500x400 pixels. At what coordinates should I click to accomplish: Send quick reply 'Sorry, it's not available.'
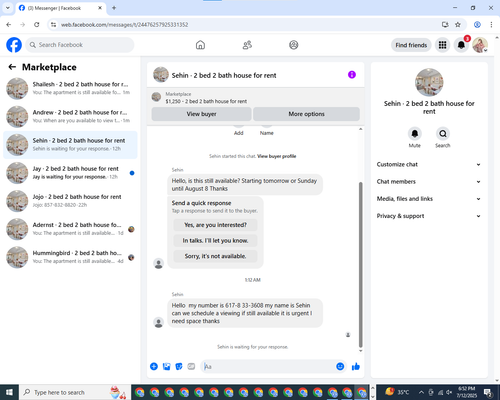215,256
